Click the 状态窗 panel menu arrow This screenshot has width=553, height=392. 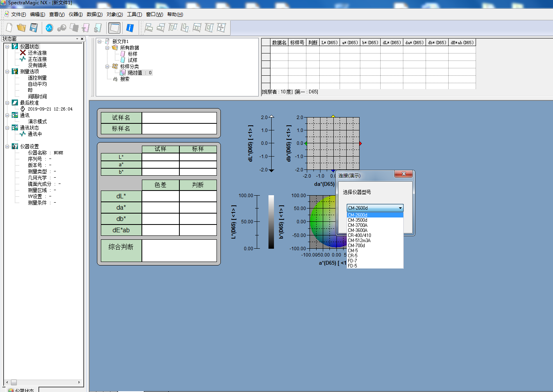pyautogui.click(x=77, y=39)
